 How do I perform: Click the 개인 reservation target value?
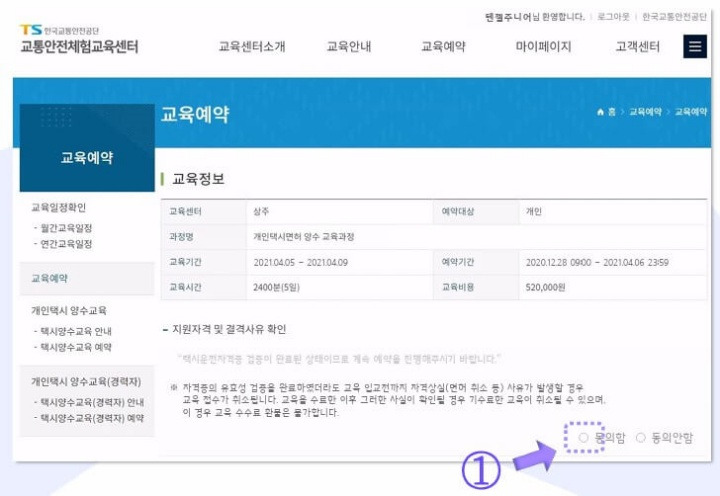534,212
